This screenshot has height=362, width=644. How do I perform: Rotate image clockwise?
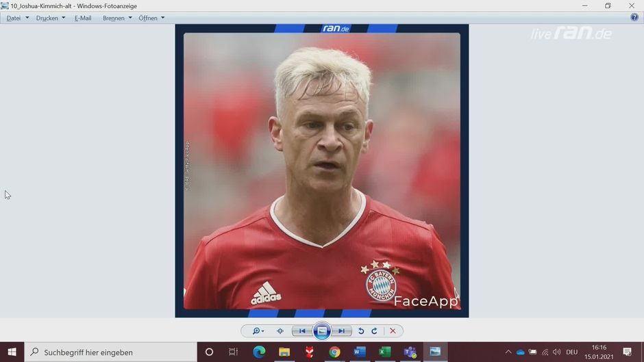374,331
